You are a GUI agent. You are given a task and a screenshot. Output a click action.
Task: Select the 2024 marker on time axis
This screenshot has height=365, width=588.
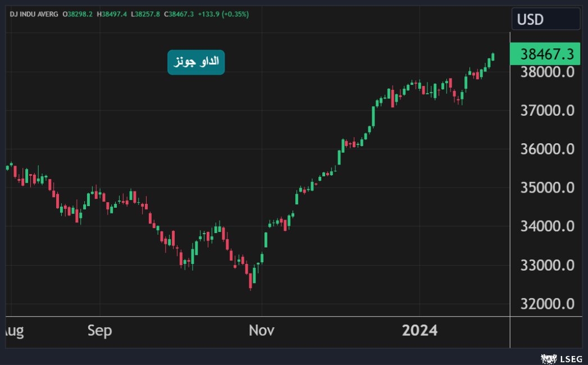tap(420, 331)
